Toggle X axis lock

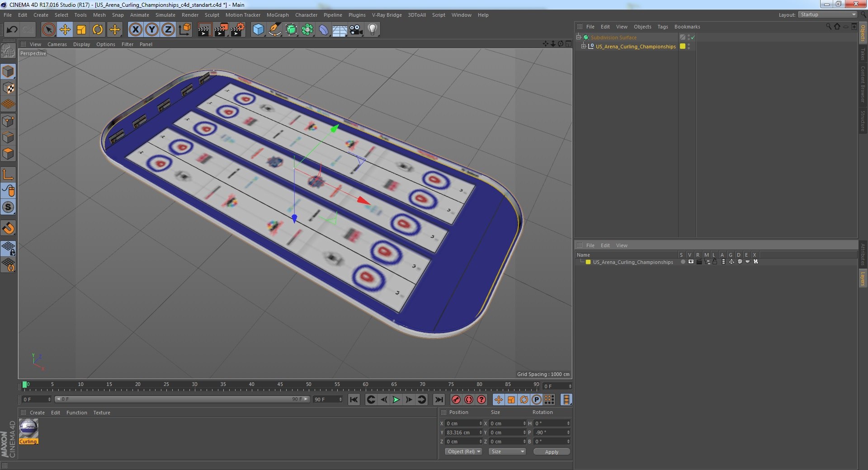[135, 30]
